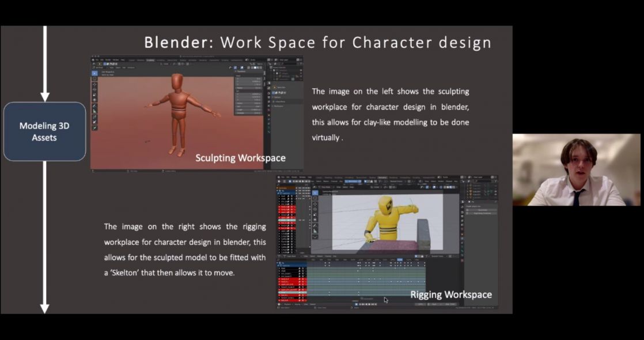Click the Rigging Workspace screenshot image
Viewport: 644px width, 340px height.
(x=387, y=242)
